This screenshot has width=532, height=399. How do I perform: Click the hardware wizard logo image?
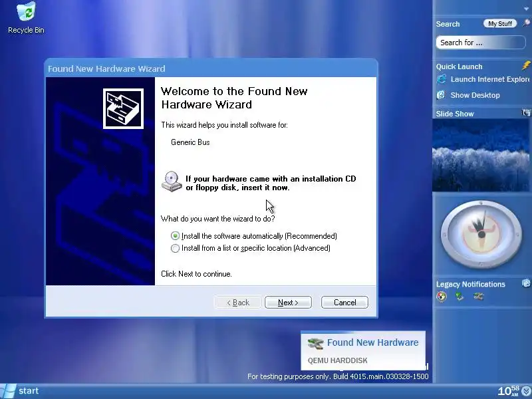tap(123, 108)
